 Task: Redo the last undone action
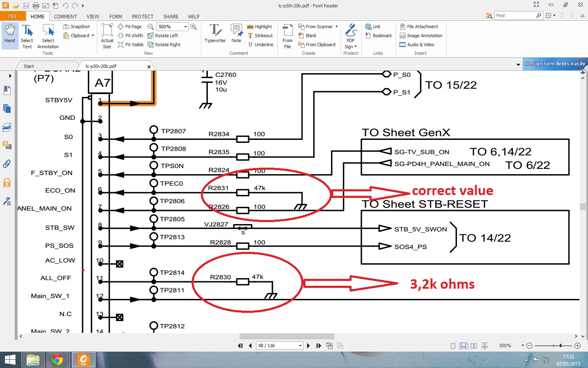click(75, 6)
